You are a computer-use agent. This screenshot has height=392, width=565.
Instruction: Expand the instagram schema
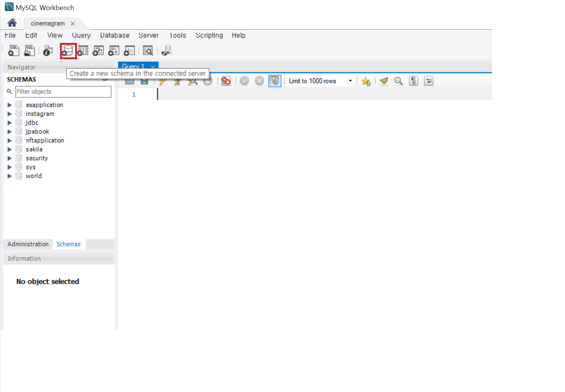[x=10, y=114]
